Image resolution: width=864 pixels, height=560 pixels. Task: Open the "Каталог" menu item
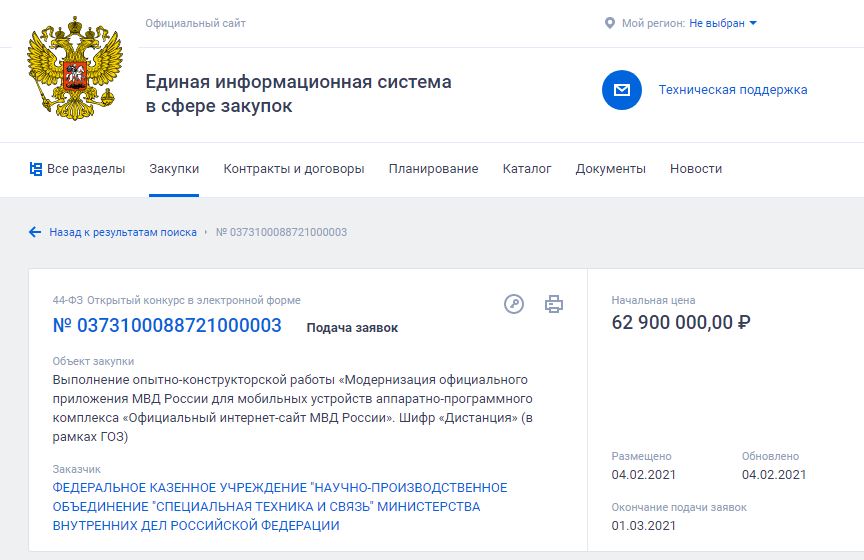pos(527,168)
